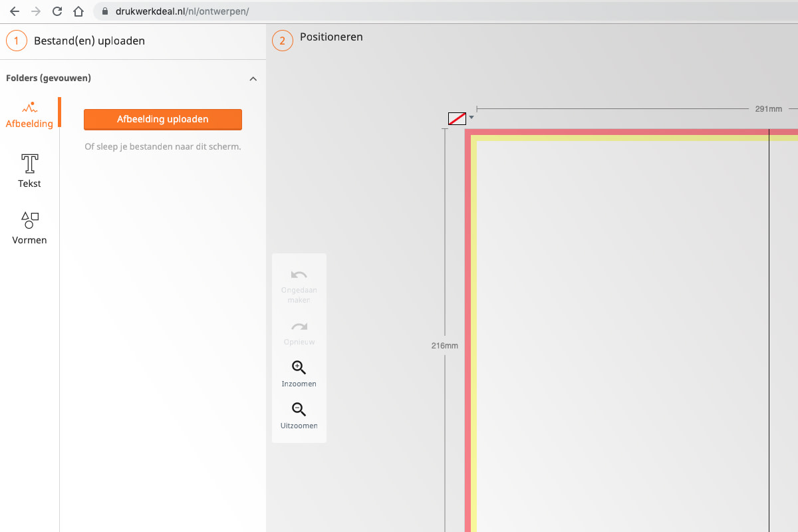Click the Folders (gevouwen) heading
798x532 pixels.
pyautogui.click(x=49, y=78)
